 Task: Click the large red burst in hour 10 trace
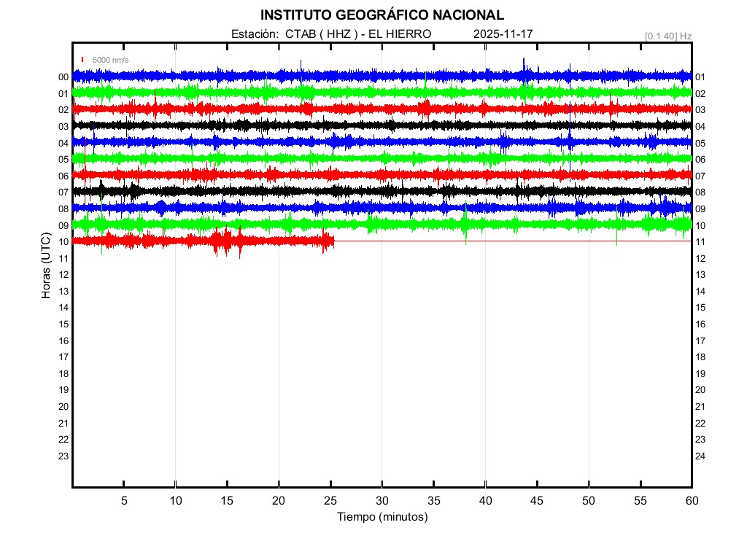228,241
